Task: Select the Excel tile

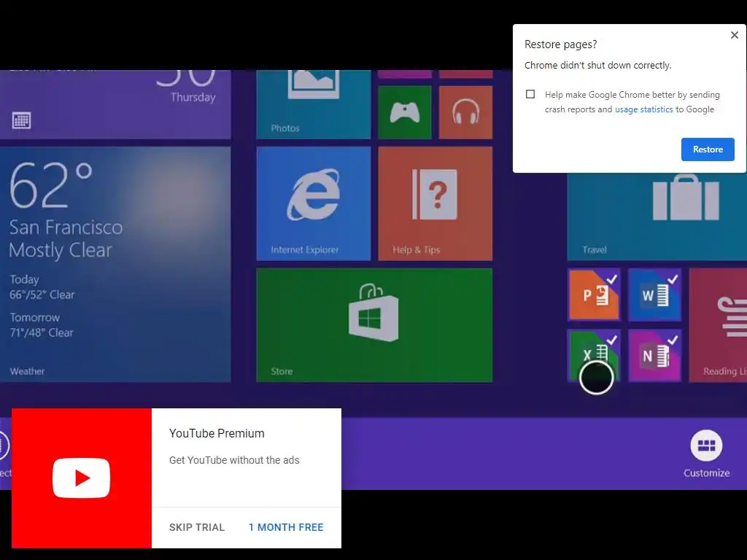Action: coord(594,355)
